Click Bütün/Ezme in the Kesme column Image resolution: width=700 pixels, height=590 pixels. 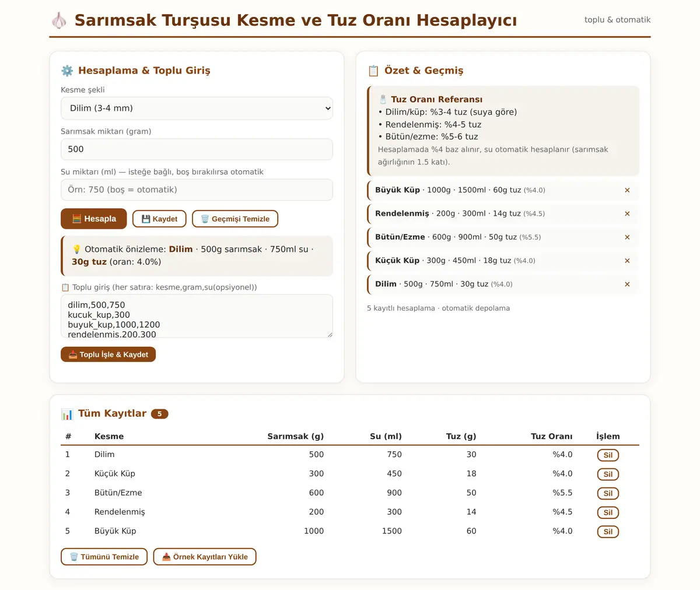118,493
